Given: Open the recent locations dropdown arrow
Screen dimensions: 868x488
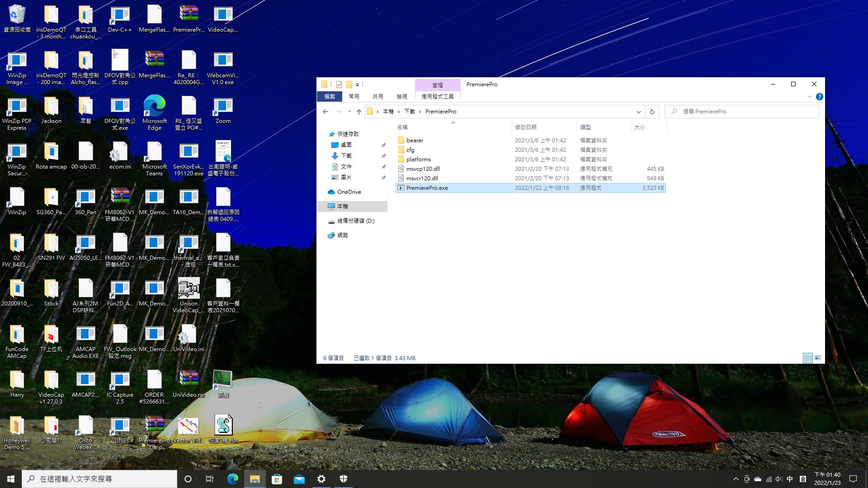Looking at the screenshot, I should 349,112.
